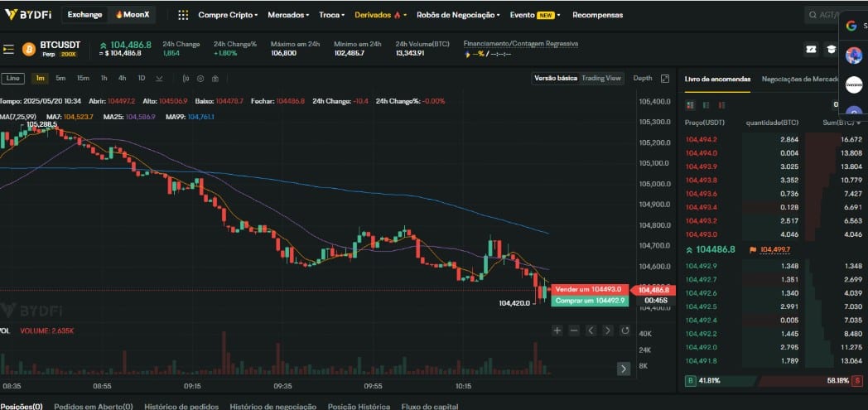The height and width of the screenshot is (410, 868).
Task: Click the bid row priced 104,492.9
Action: point(774,266)
